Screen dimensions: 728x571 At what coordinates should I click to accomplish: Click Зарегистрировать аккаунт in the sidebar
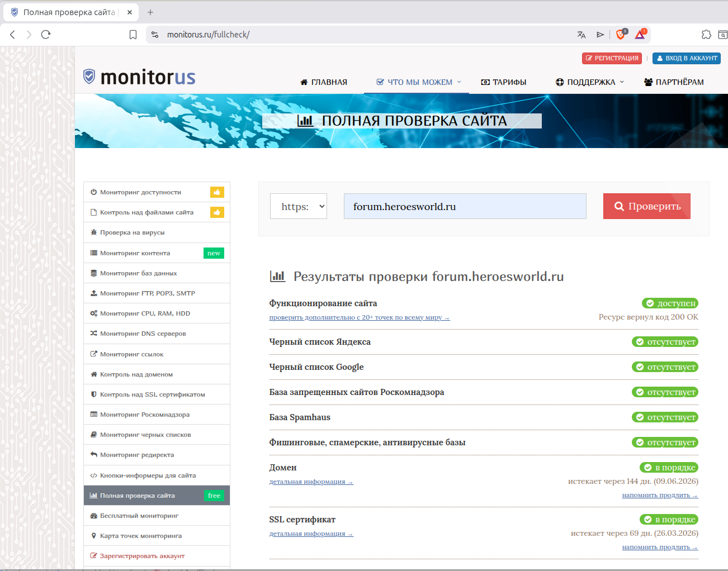pyautogui.click(x=157, y=556)
